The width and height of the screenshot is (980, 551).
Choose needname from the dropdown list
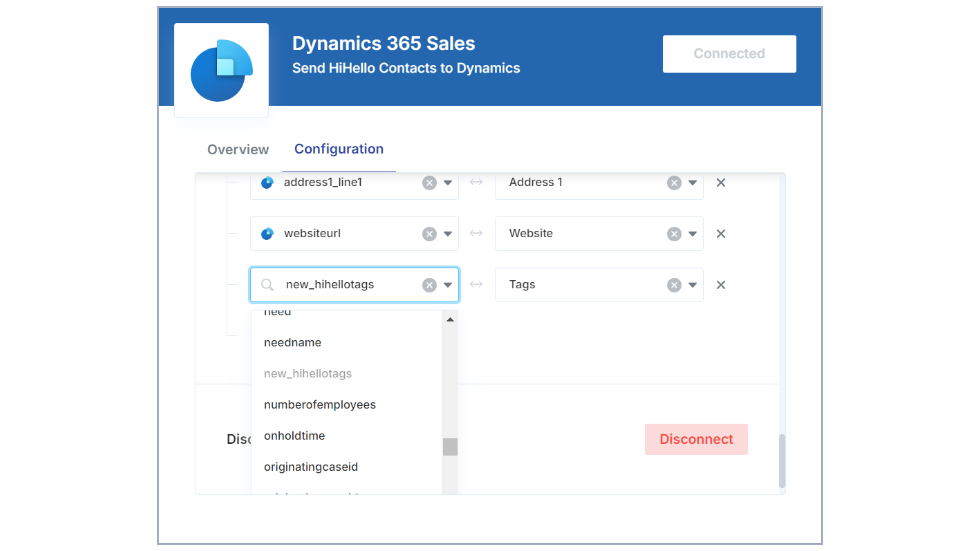(346, 343)
